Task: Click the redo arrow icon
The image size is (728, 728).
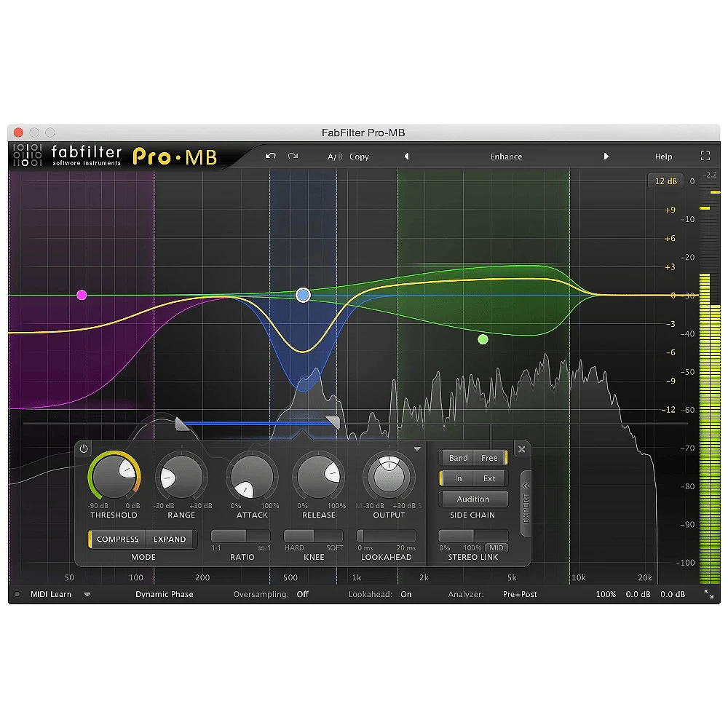Action: tap(293, 157)
